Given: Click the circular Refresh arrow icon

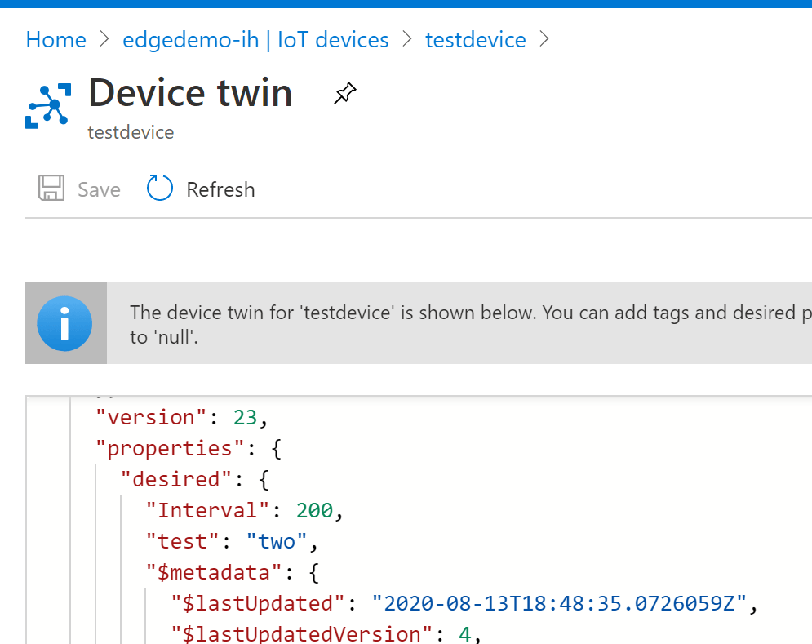Looking at the screenshot, I should (x=160, y=189).
